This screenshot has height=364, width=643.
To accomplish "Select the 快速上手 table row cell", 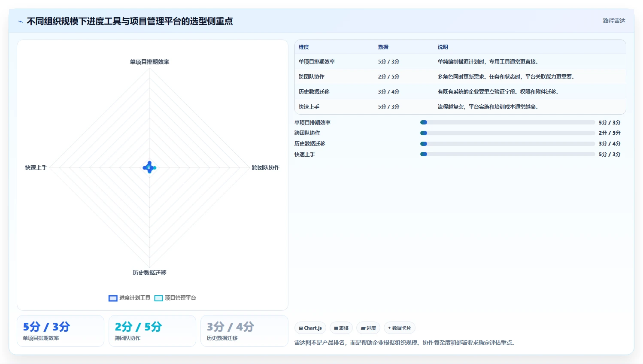I will tap(309, 107).
